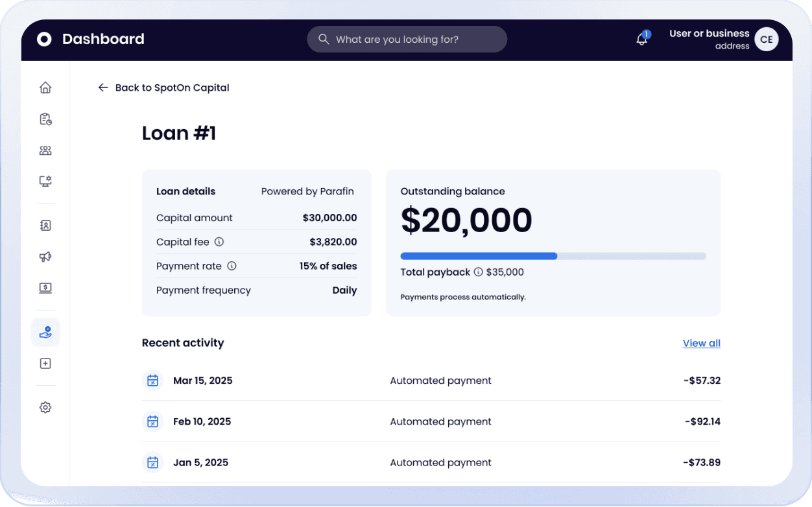Open the clipboard-clock sidebar icon
This screenshot has width=812, height=507.
[45, 119]
